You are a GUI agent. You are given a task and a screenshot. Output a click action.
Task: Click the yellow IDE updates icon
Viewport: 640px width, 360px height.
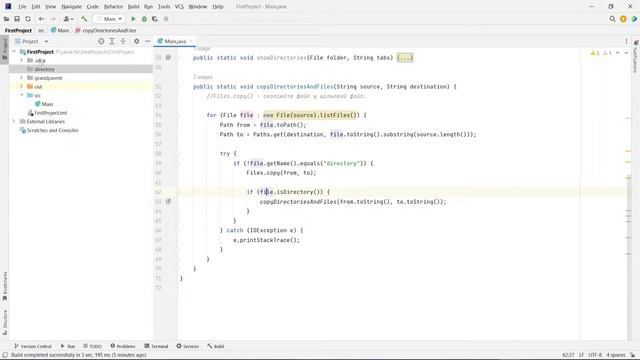[623, 19]
